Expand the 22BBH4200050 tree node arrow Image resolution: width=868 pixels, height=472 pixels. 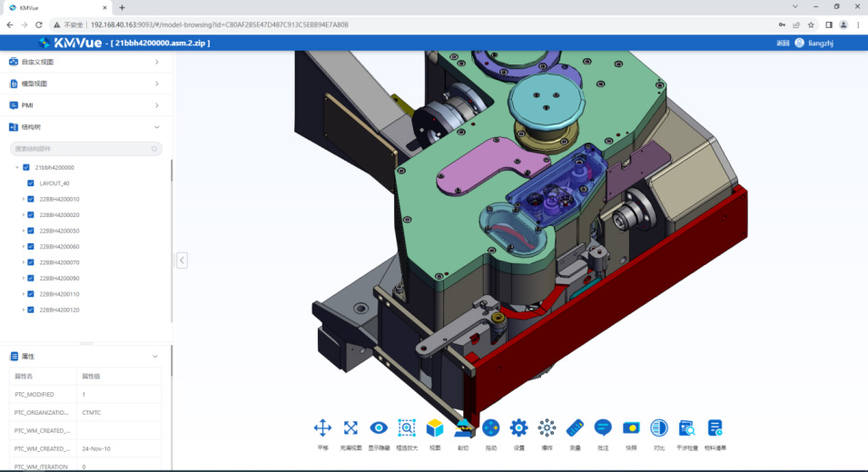pos(23,231)
